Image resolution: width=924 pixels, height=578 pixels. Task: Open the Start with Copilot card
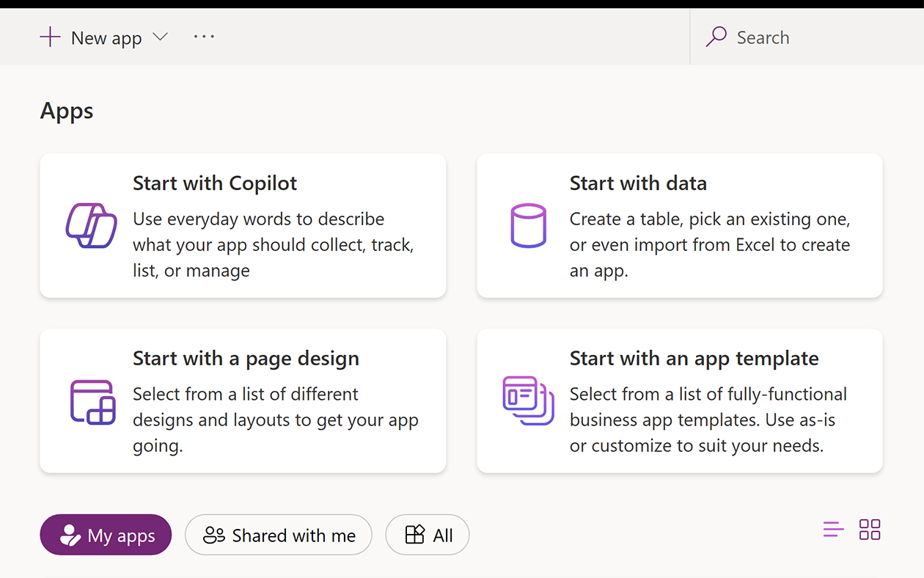pos(243,226)
